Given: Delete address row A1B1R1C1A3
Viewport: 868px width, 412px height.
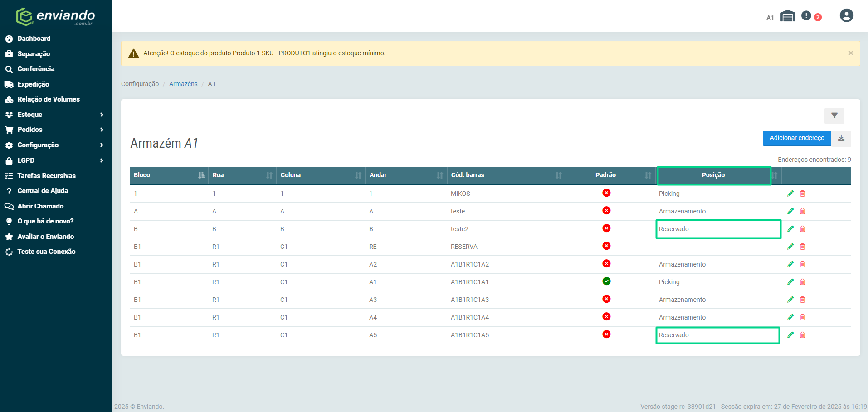Looking at the screenshot, I should (802, 300).
